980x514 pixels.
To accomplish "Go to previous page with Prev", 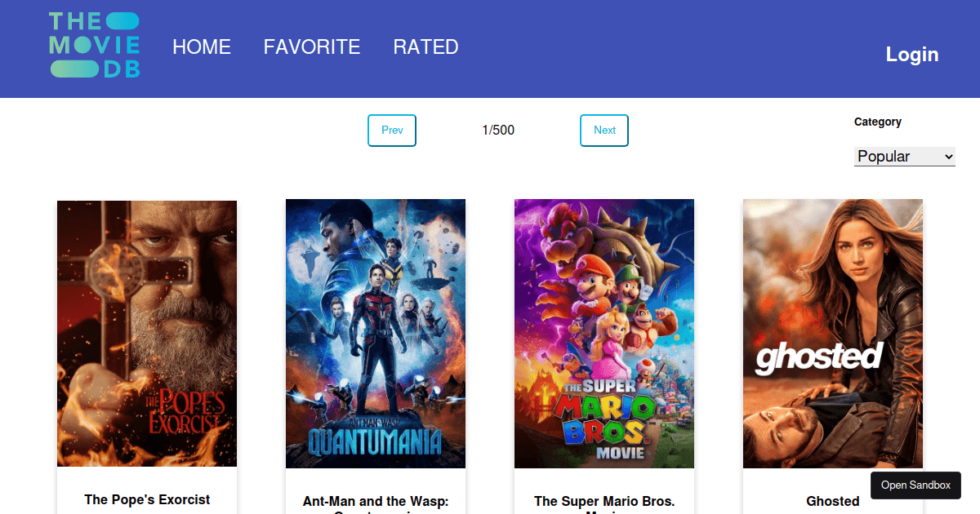I will pos(392,131).
